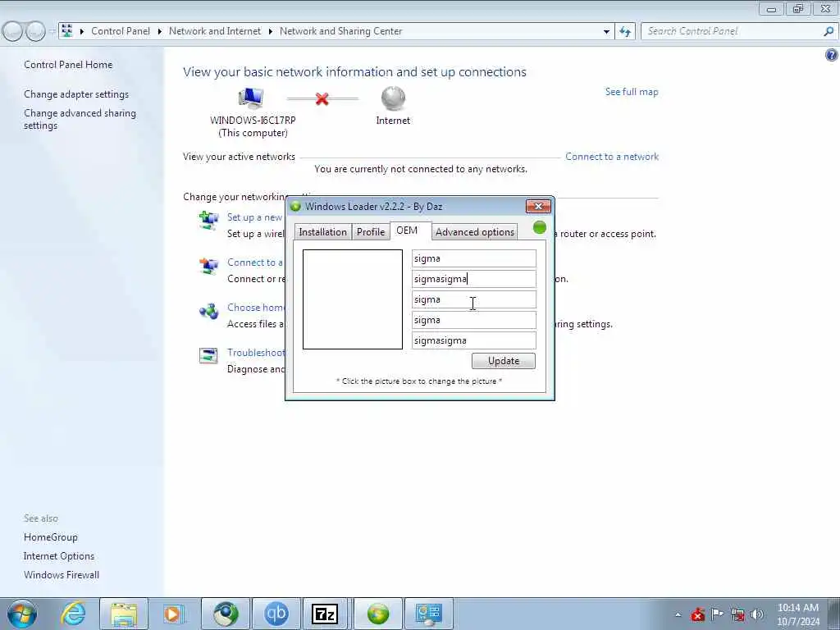
Task: Close the Windows Loader dialog
Action: [538, 206]
